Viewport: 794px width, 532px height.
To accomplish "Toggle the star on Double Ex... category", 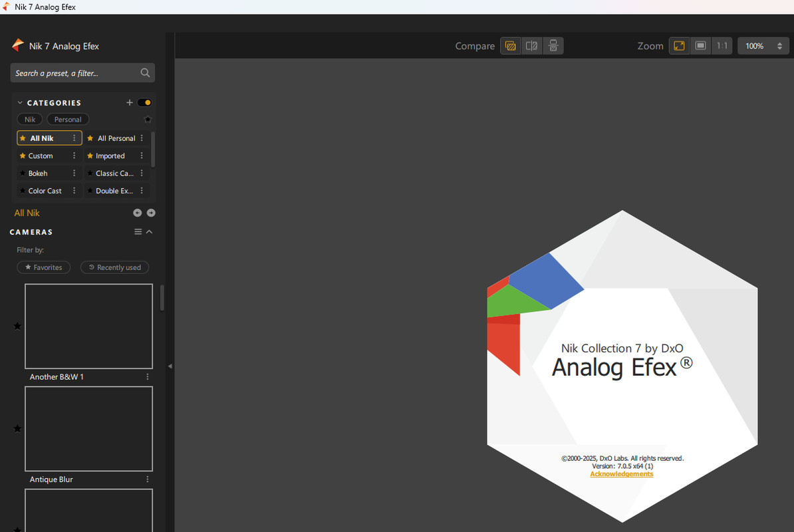I will [90, 191].
